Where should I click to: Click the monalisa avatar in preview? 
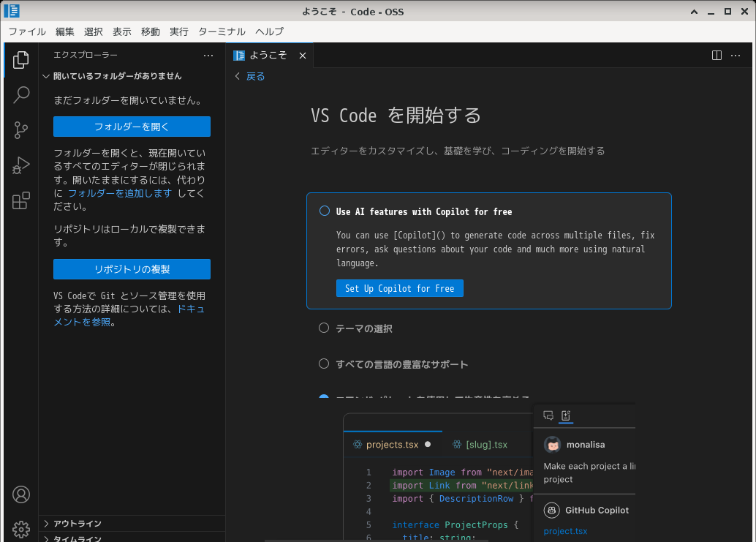tap(553, 445)
